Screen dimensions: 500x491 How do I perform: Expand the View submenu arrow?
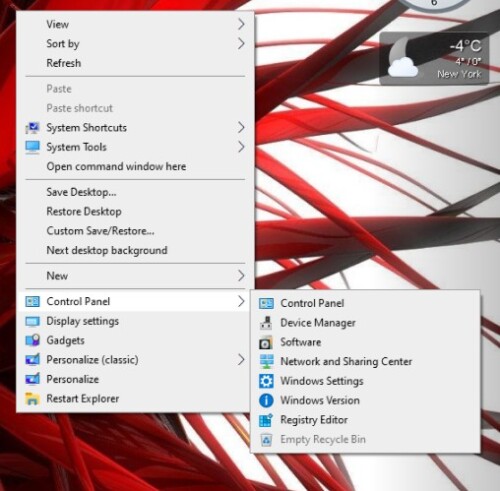pyautogui.click(x=241, y=24)
